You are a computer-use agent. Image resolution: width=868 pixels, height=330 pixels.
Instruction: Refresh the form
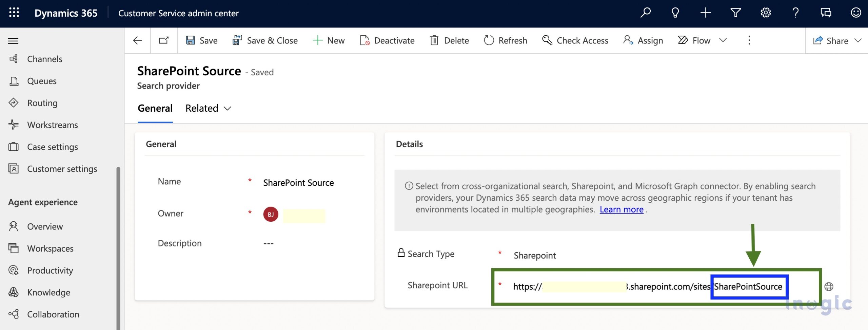click(x=506, y=40)
